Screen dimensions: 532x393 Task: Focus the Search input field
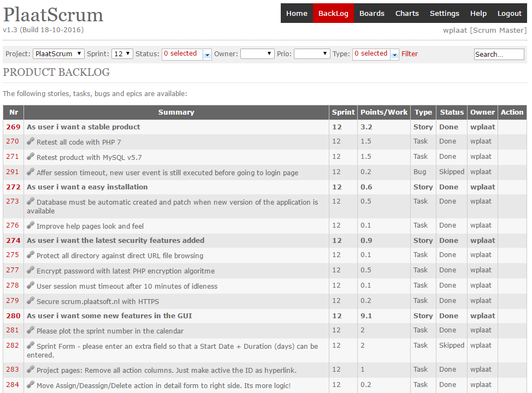click(x=499, y=54)
